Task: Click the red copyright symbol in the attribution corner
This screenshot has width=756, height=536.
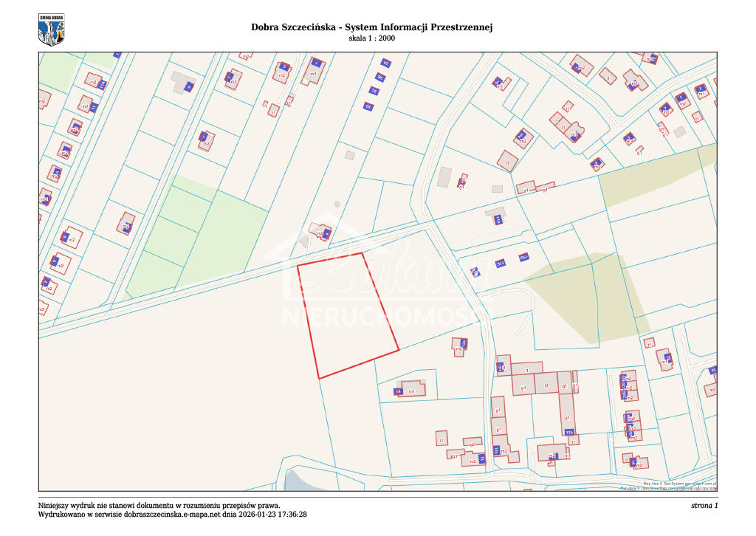Action: coord(715,489)
